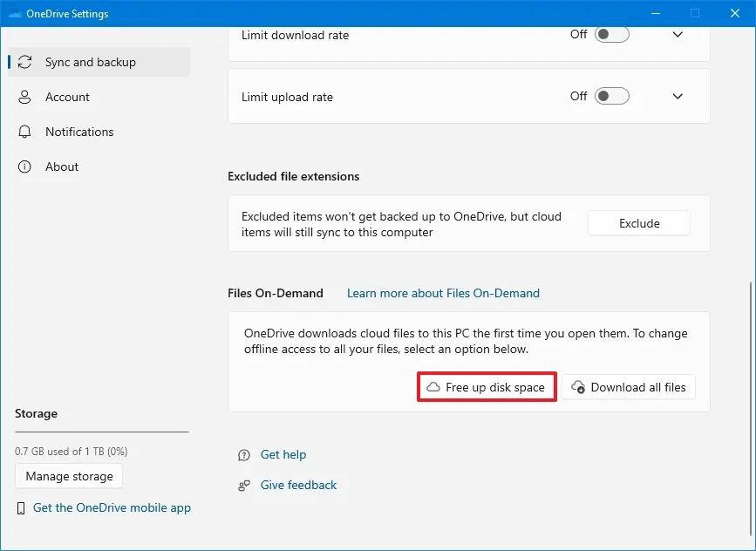Open Learn more about Files On-Demand

[x=443, y=293]
